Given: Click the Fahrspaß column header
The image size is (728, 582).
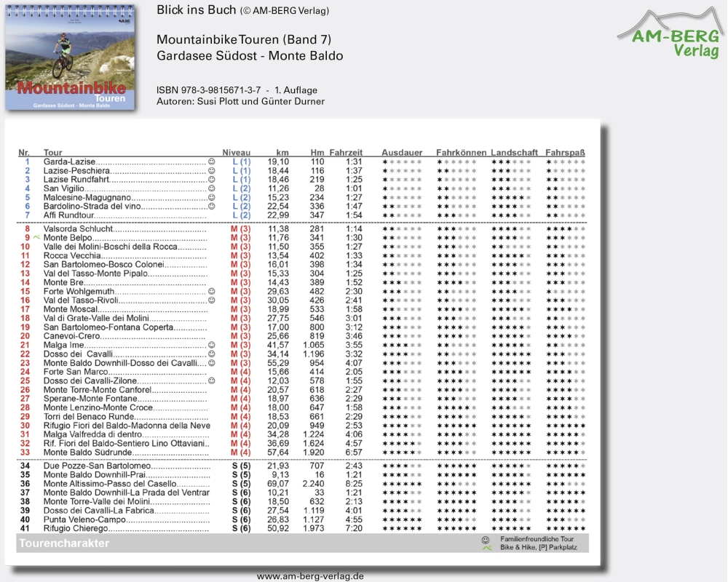Looking at the screenshot, I should click(x=566, y=152).
